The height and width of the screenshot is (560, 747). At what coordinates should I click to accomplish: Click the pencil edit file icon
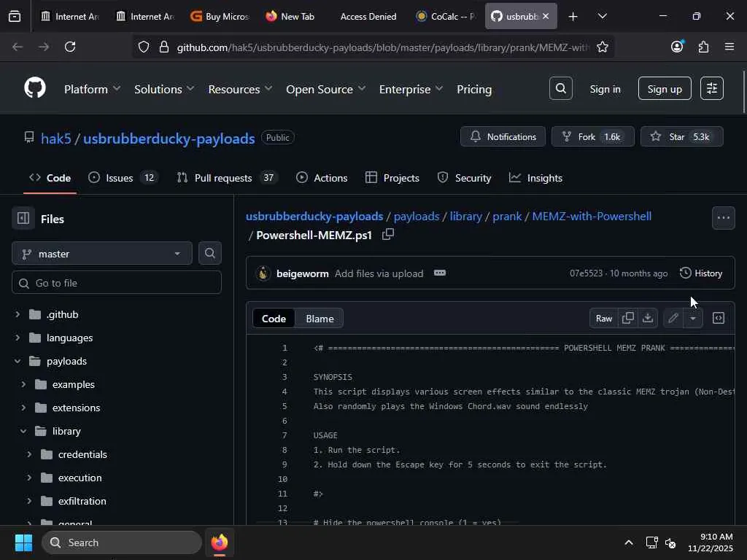[673, 318]
